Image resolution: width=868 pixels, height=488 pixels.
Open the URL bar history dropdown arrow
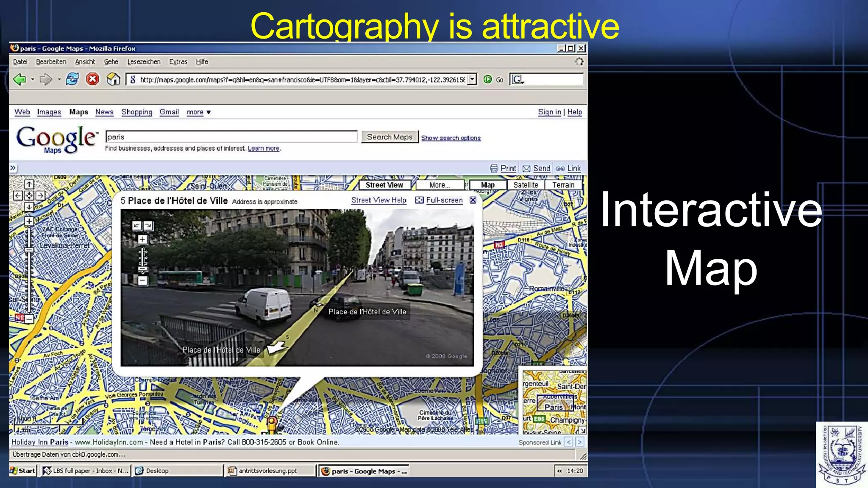472,79
